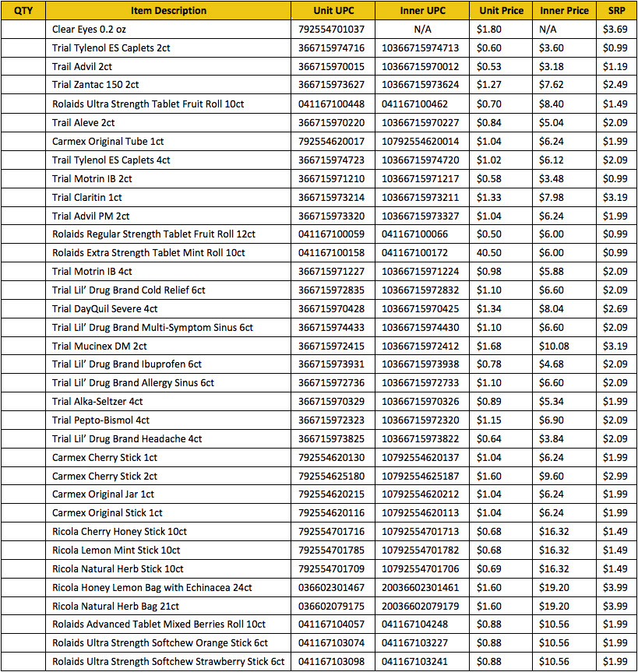Select the Trial Motrin IB 2ct item
The width and height of the screenshot is (638, 672).
[92, 179]
